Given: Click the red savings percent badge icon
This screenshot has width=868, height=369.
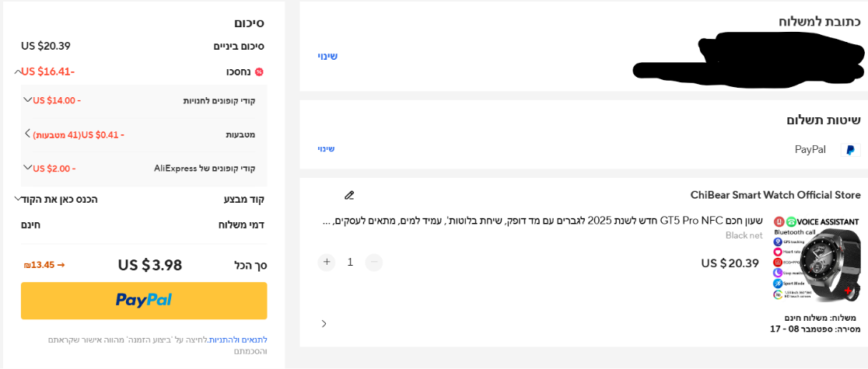Looking at the screenshot, I should (259, 71).
